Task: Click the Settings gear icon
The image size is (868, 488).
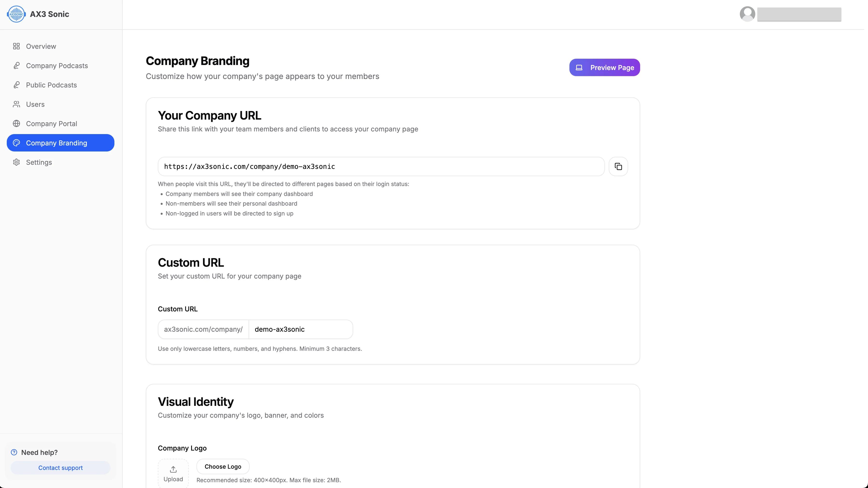Action: [x=16, y=162]
